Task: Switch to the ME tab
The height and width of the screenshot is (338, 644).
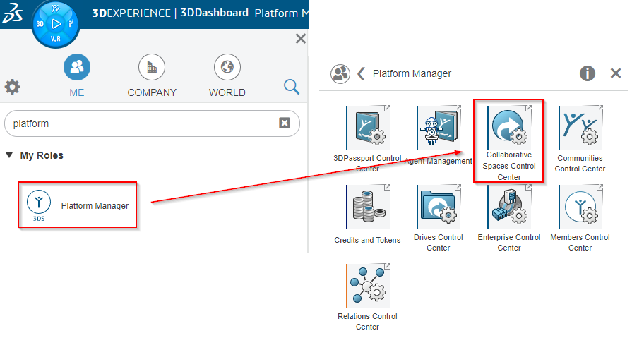Action: click(77, 76)
